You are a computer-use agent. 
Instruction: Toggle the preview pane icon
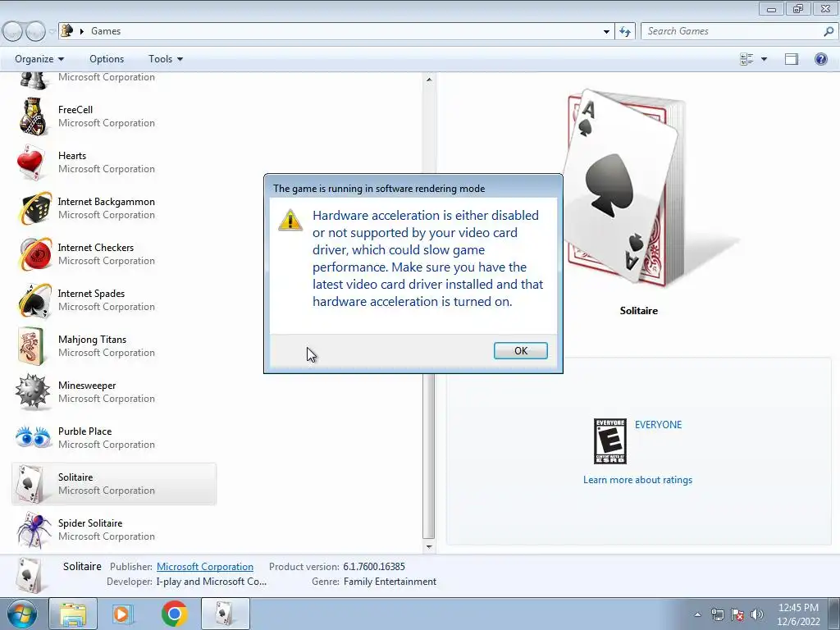tap(792, 59)
